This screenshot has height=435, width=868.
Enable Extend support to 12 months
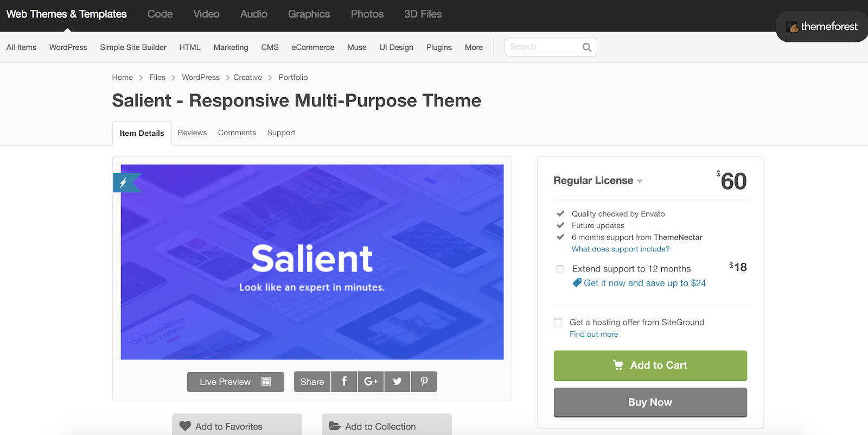(x=560, y=269)
